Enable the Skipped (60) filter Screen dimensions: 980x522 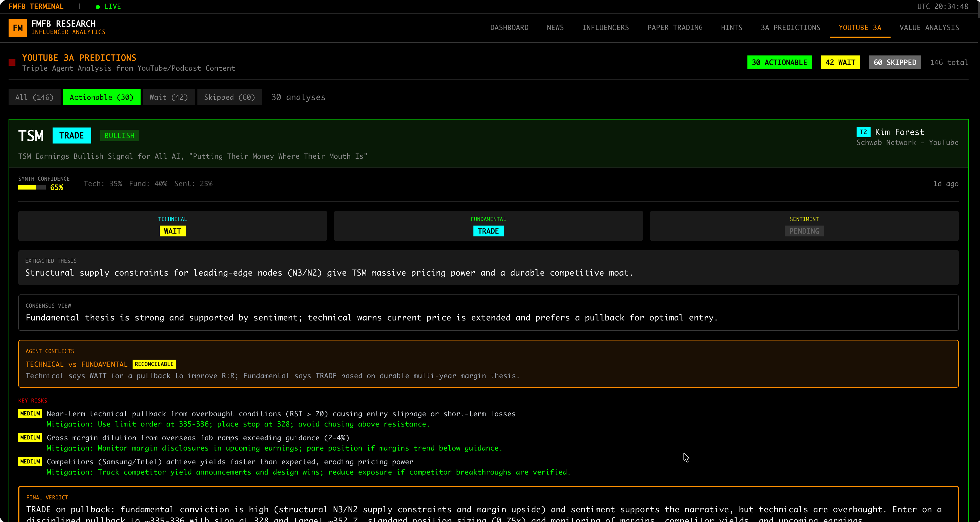[229, 97]
